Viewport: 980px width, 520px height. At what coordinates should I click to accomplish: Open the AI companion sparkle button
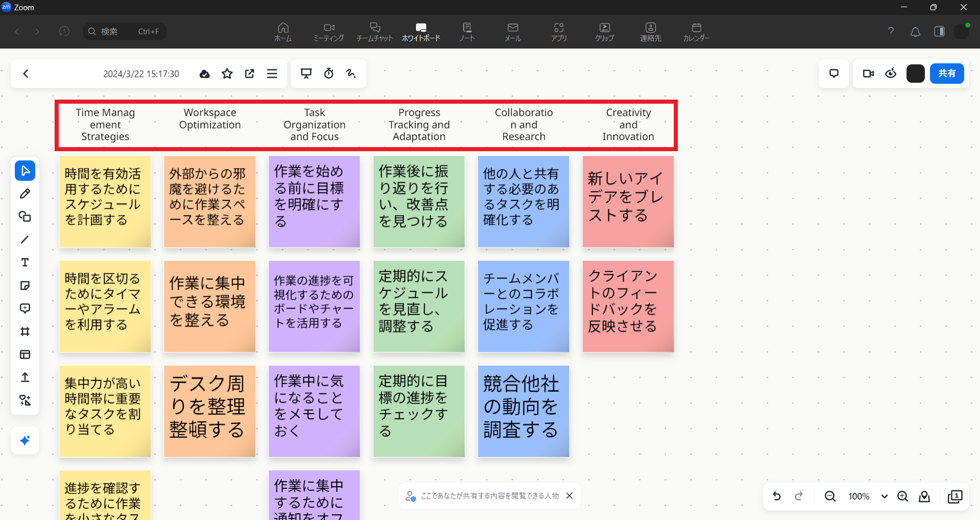(x=25, y=440)
